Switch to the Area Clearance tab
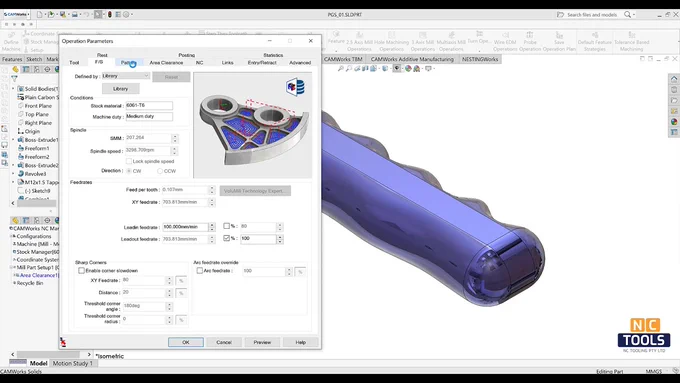 [166, 62]
